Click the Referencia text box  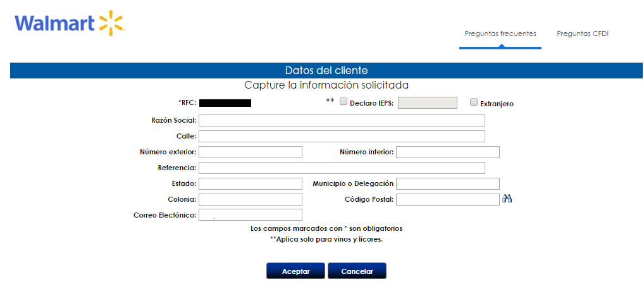click(x=342, y=168)
